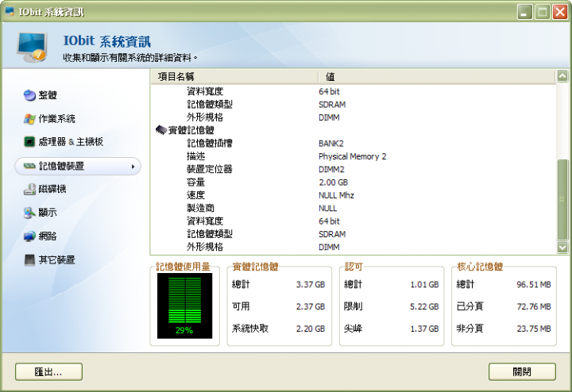Open the 網路 section
The width and height of the screenshot is (572, 392).
coord(48,236)
